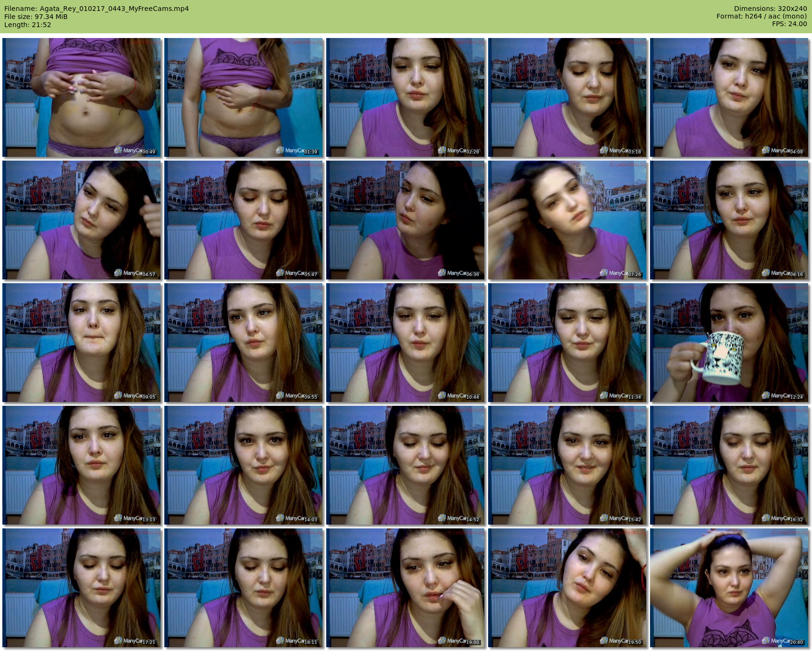Click the 'Length: 21:52' text
The image size is (812, 651).
tap(28, 25)
